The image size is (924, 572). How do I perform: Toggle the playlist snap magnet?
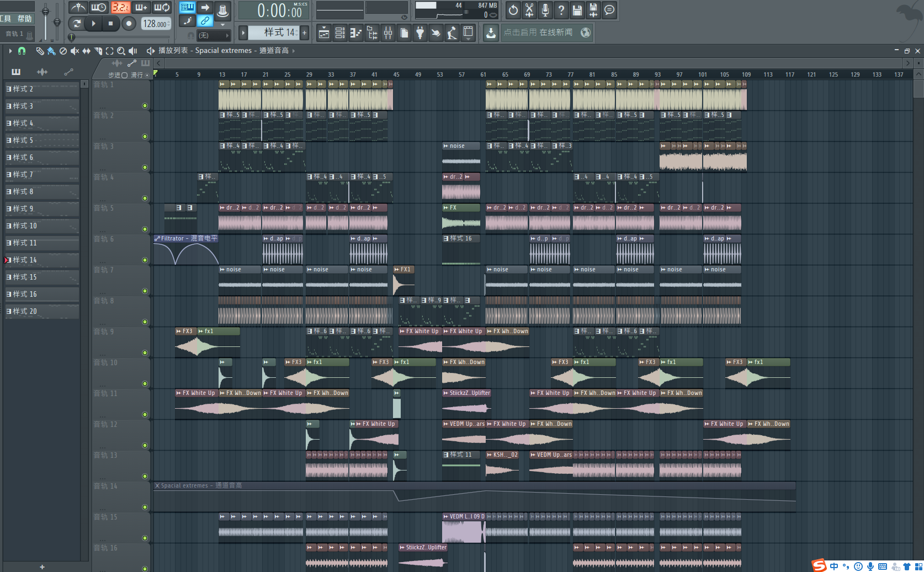22,51
